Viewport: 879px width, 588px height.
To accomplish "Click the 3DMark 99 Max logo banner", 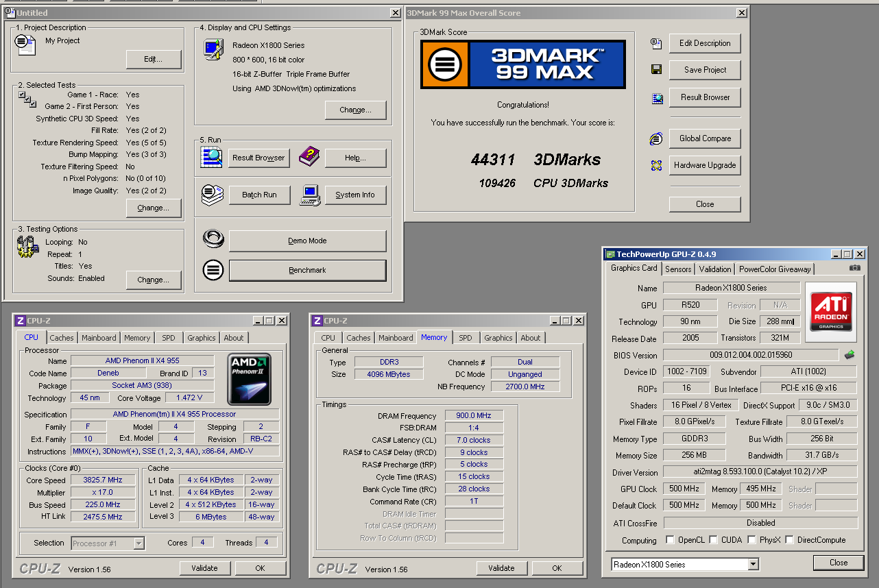I will tap(522, 64).
